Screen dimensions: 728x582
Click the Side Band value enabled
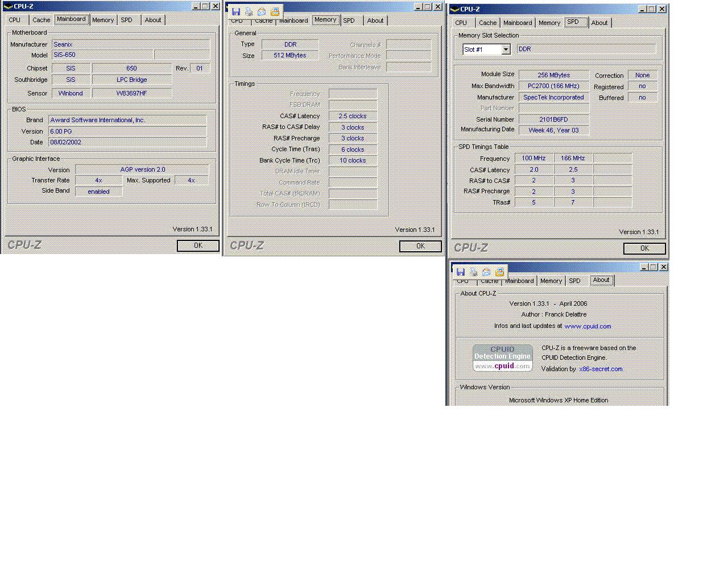pos(98,192)
